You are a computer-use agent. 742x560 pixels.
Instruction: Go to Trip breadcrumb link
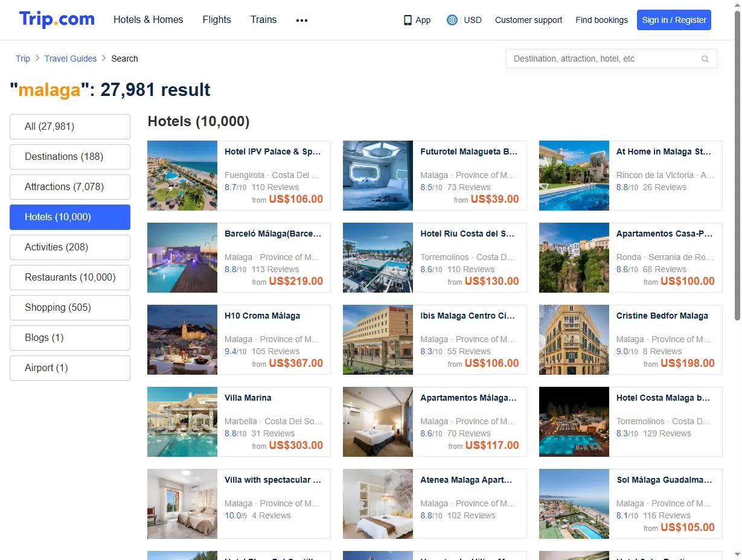23,59
